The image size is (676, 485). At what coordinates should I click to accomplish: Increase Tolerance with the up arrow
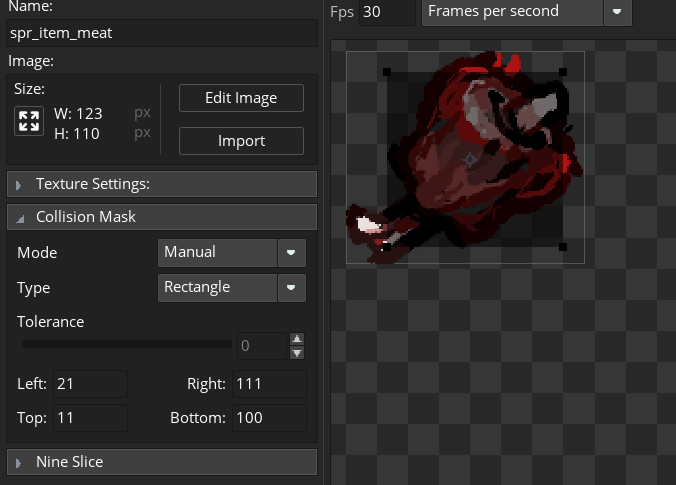click(x=296, y=340)
